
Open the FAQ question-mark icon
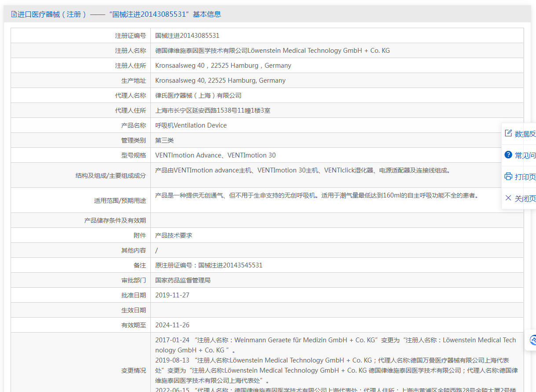tap(508, 155)
